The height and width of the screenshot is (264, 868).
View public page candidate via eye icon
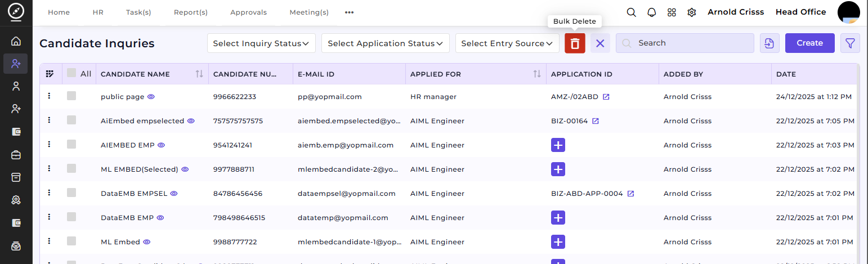click(x=151, y=97)
